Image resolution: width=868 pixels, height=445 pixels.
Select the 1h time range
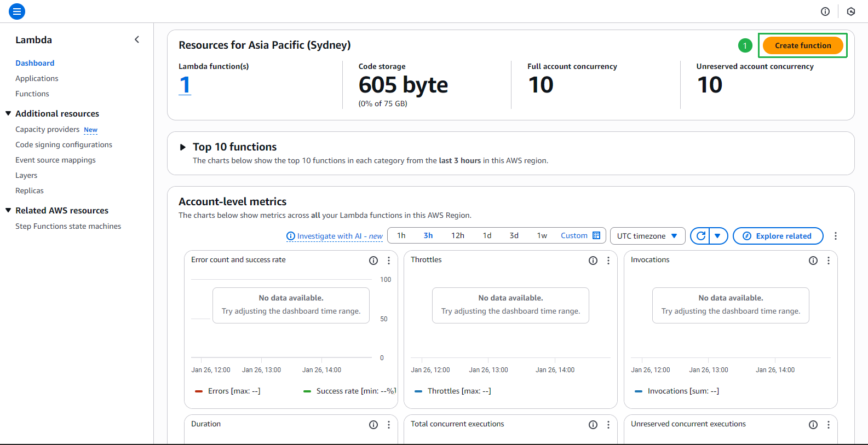pyautogui.click(x=401, y=235)
